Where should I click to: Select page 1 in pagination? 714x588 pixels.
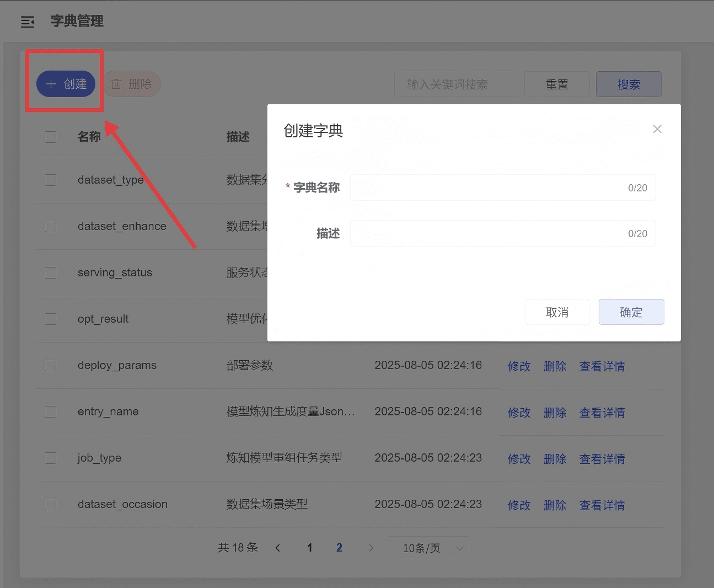pos(309,548)
